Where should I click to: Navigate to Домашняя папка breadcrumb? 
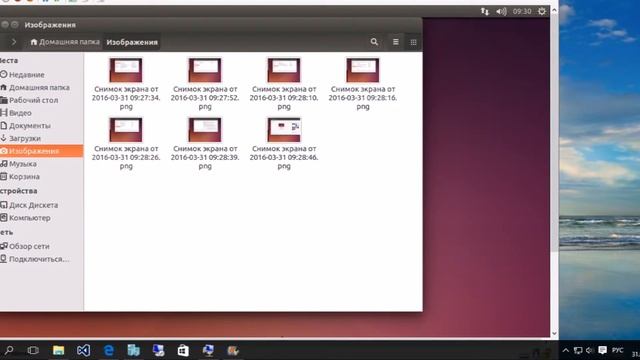click(65, 42)
